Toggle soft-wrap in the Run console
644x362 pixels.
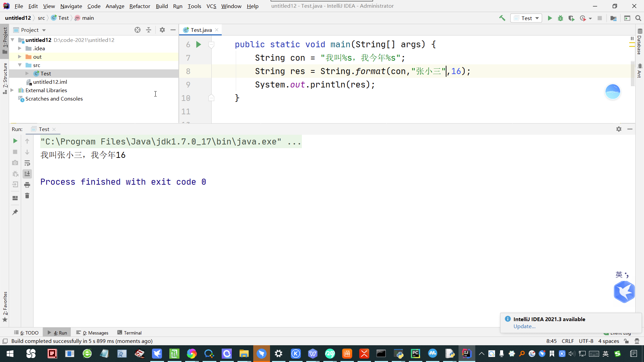click(27, 163)
